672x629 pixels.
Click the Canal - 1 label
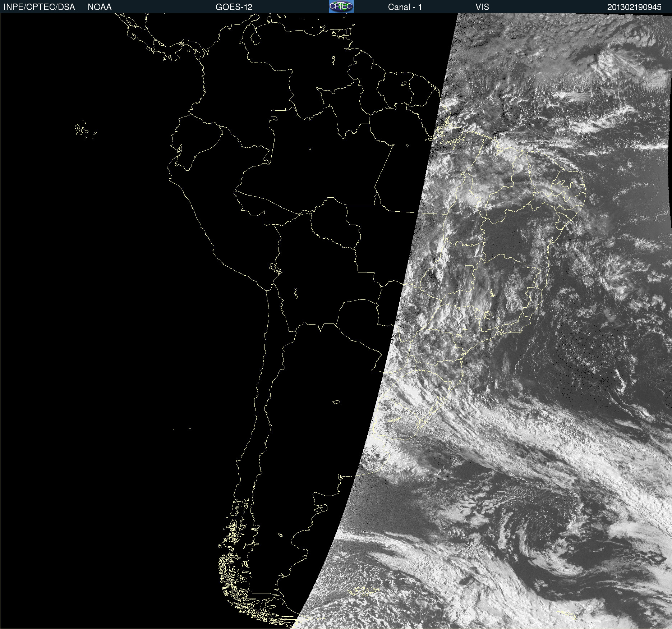405,7
